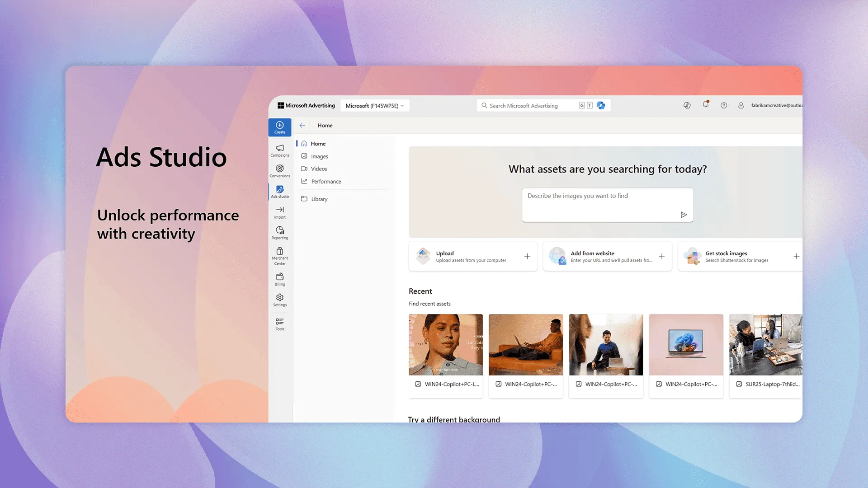The height and width of the screenshot is (488, 868).
Task: Click the back arrow beside Home
Action: point(302,126)
